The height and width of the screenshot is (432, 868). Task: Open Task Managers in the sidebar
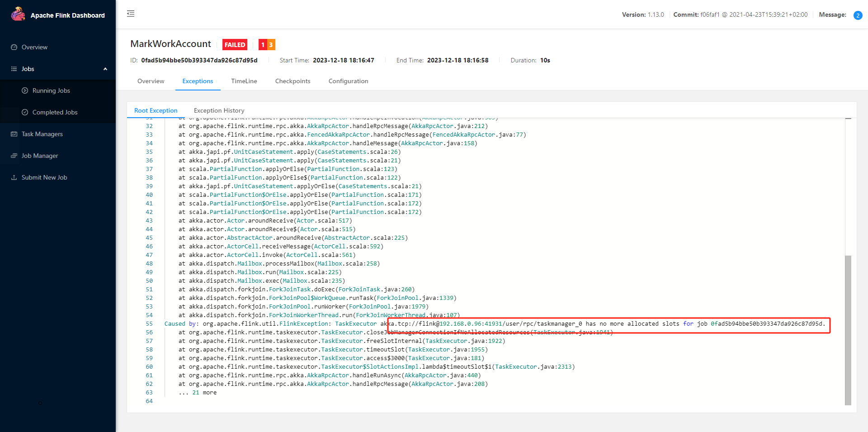pyautogui.click(x=58, y=134)
